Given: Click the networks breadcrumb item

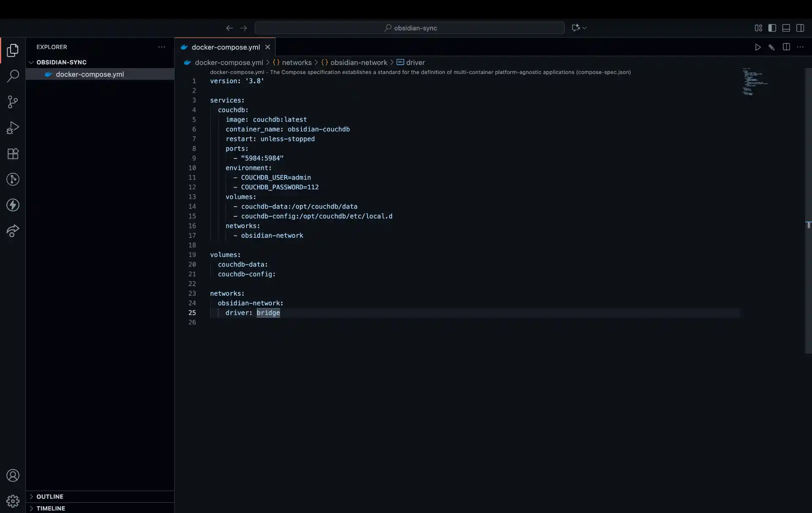Looking at the screenshot, I should (296, 63).
